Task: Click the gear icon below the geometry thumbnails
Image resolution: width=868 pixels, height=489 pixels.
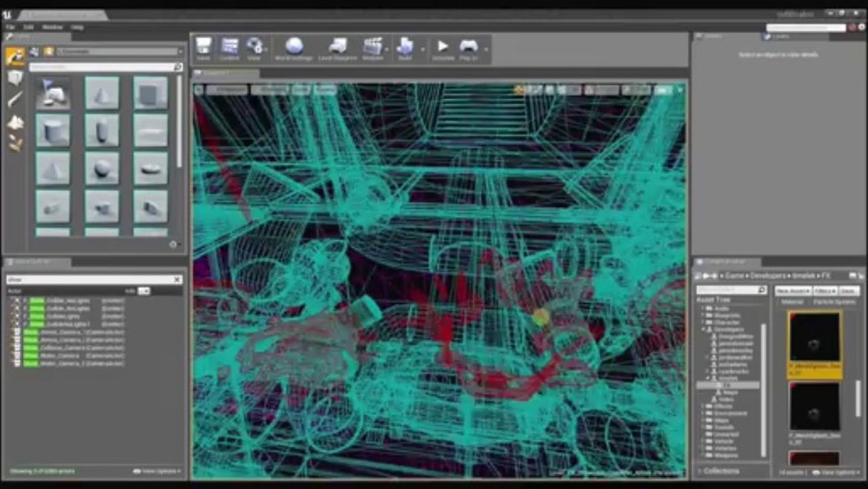Action: (x=172, y=244)
